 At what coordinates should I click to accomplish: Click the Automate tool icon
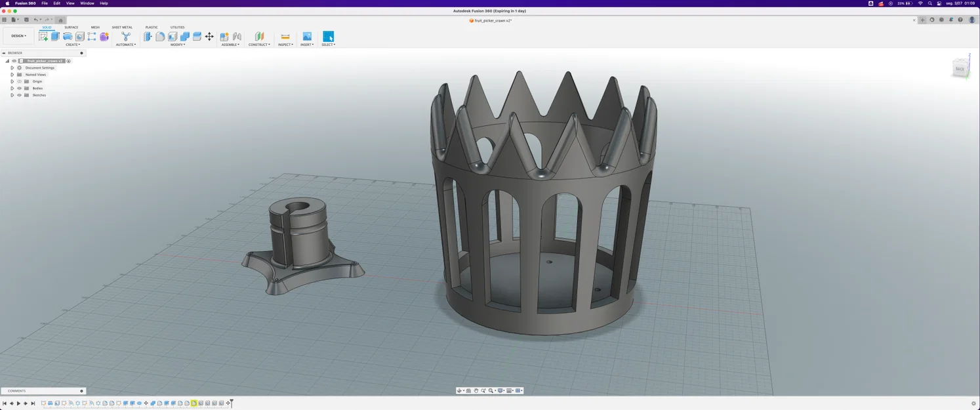(125, 37)
